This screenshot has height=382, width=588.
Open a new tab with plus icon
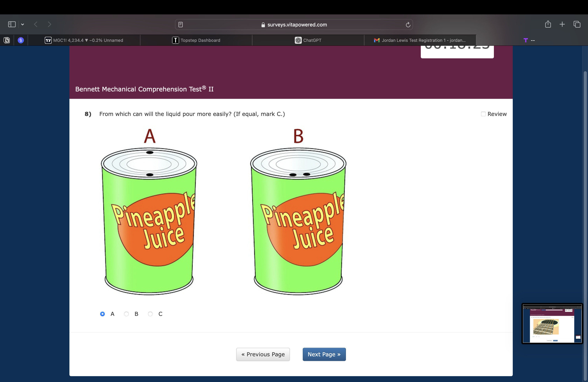click(x=562, y=24)
